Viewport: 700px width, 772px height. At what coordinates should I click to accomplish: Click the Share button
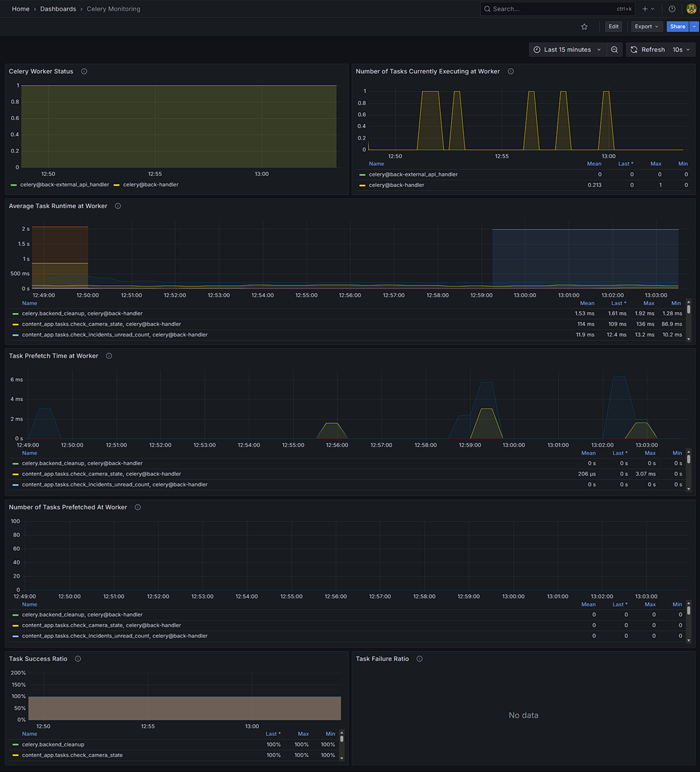[x=677, y=27]
